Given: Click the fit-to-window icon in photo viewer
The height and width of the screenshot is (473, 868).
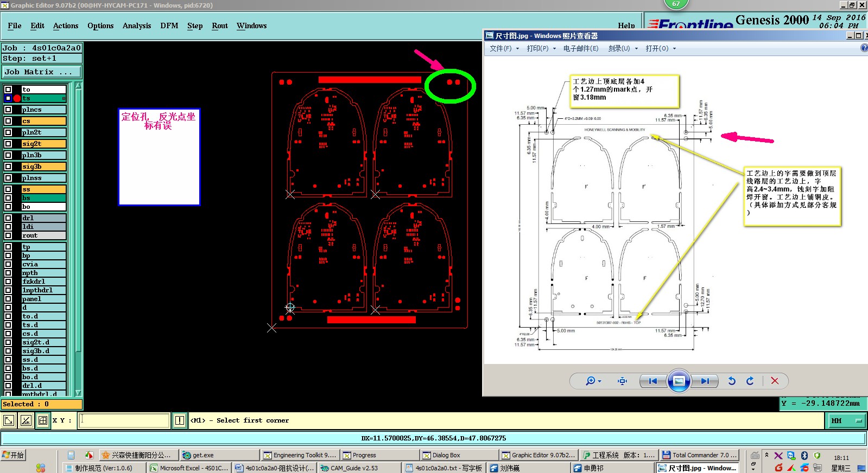Looking at the screenshot, I should click(622, 381).
